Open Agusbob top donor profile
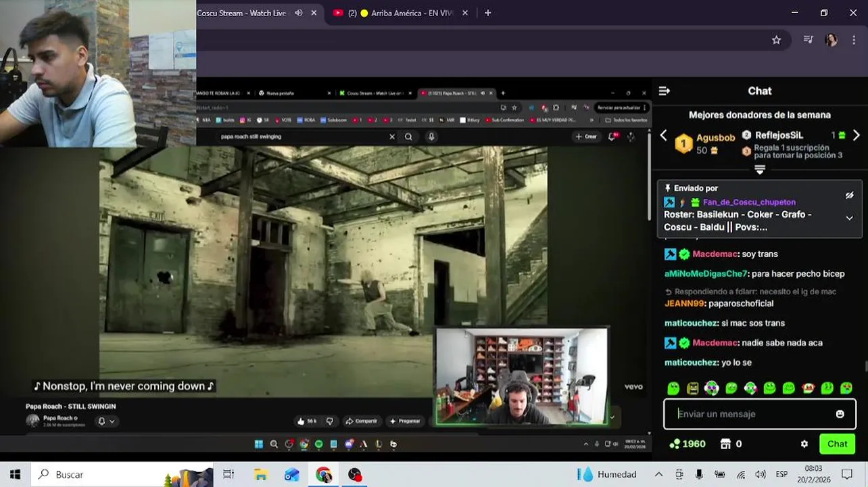Viewport: 868px width, 487px height. [x=715, y=137]
